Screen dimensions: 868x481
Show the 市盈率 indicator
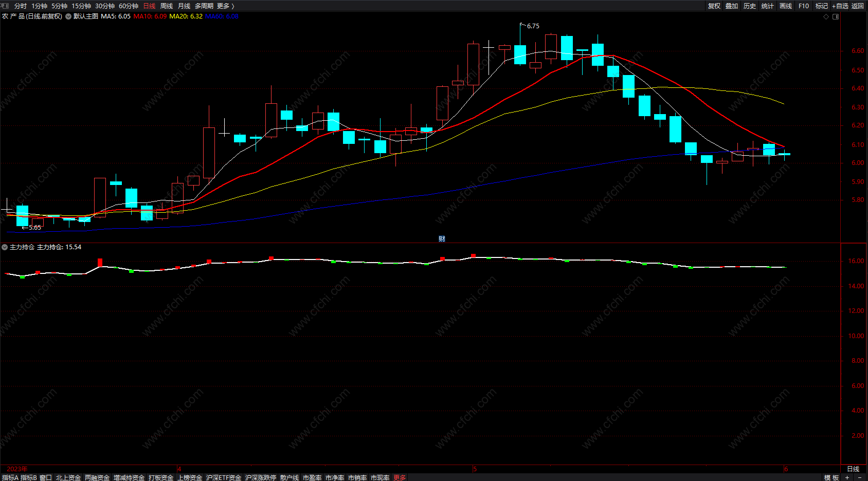click(x=312, y=477)
